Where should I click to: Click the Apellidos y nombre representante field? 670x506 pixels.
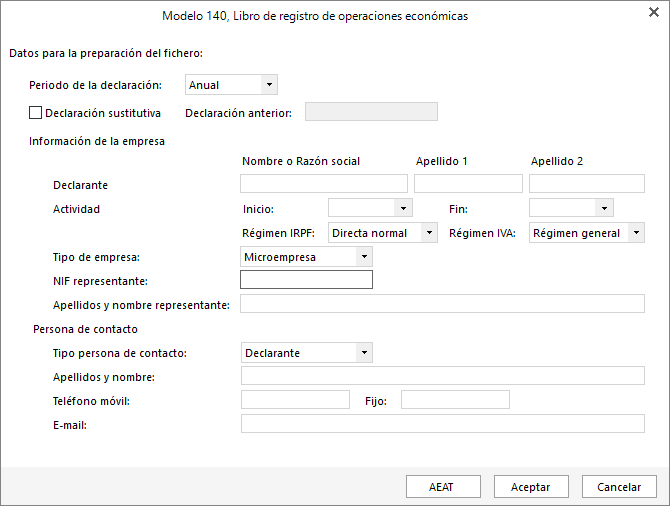(x=442, y=303)
